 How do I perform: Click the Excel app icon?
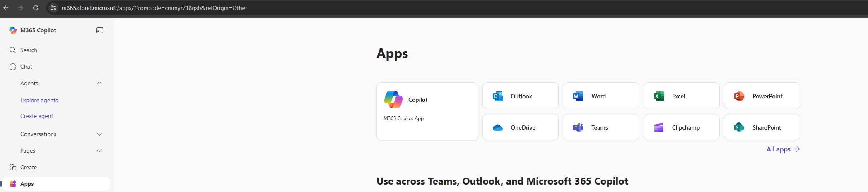coord(659,96)
